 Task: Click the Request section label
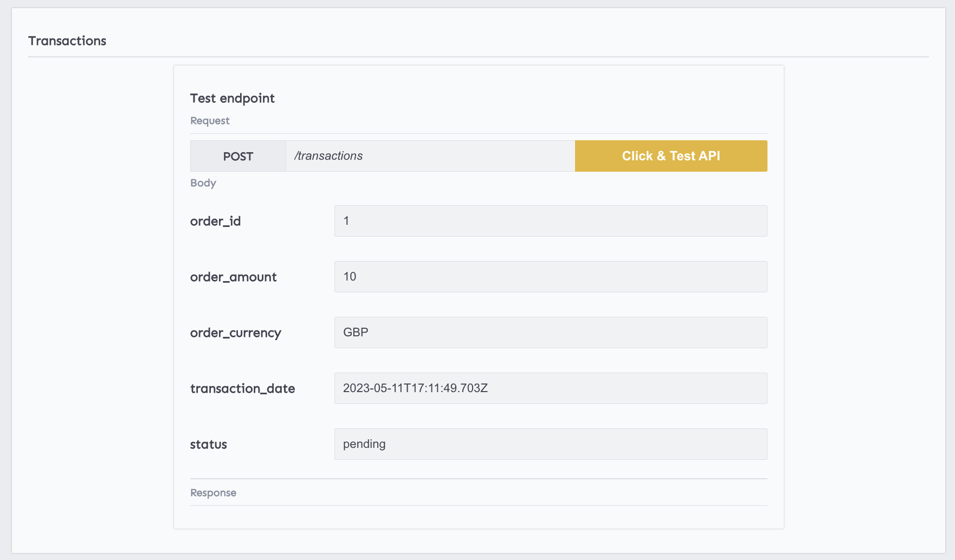tap(210, 121)
